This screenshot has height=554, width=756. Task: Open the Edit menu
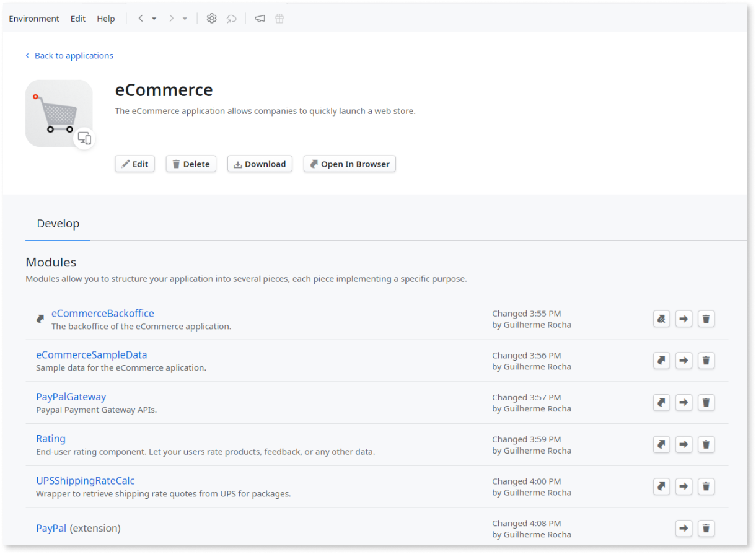click(77, 18)
